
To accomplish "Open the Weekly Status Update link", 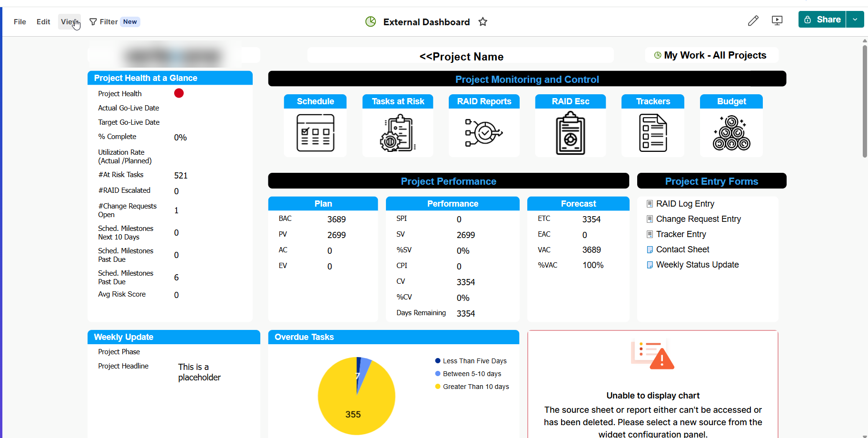I will pyautogui.click(x=698, y=265).
